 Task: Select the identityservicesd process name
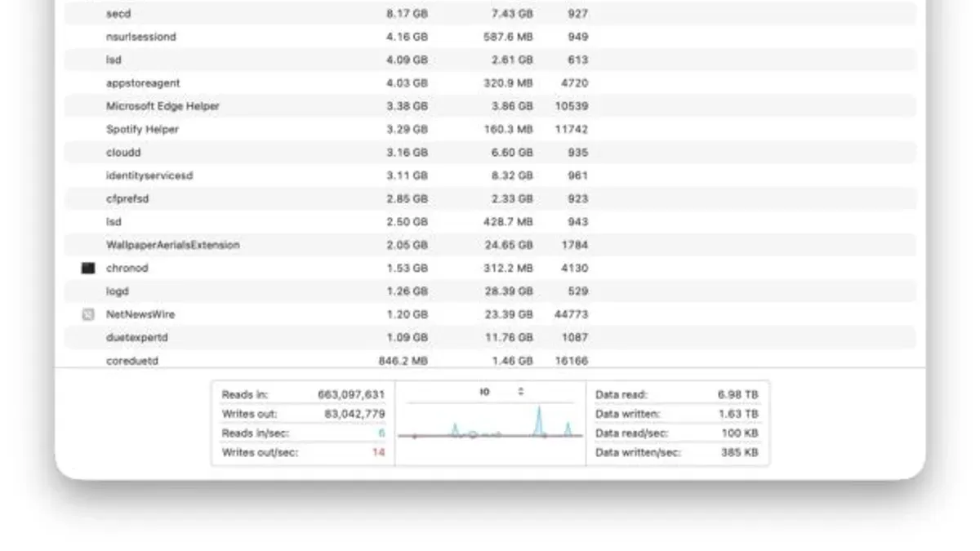pyautogui.click(x=149, y=176)
